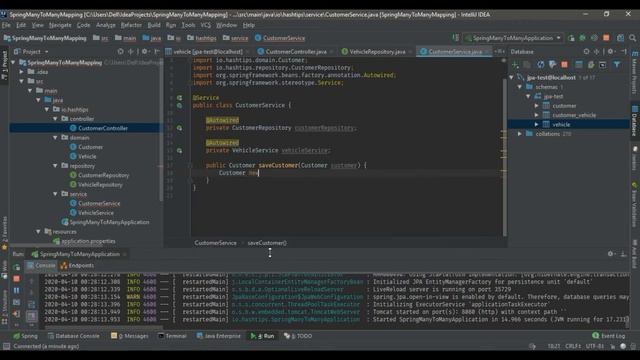Screen dimensions: 640x360
Task: Open the Database Console tool window
Action: (x=73, y=336)
